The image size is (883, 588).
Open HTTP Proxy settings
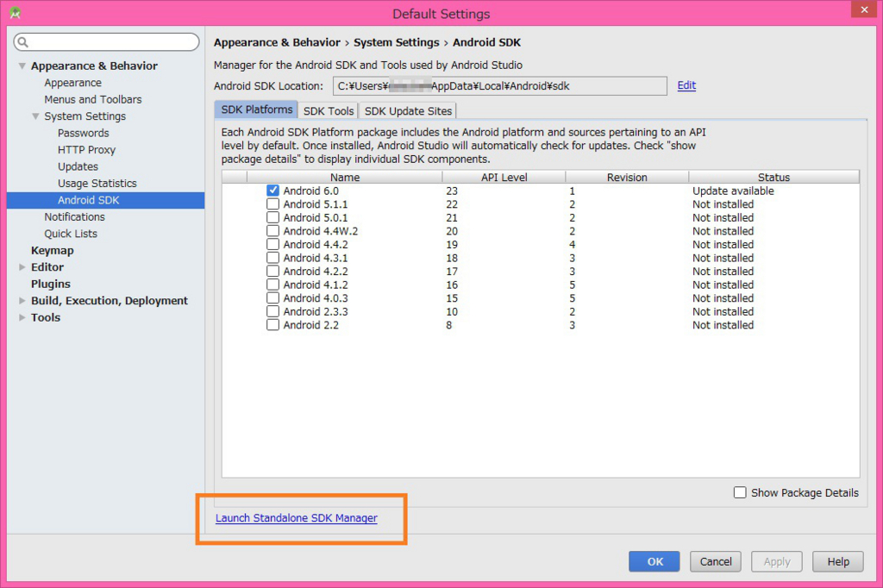(x=86, y=150)
